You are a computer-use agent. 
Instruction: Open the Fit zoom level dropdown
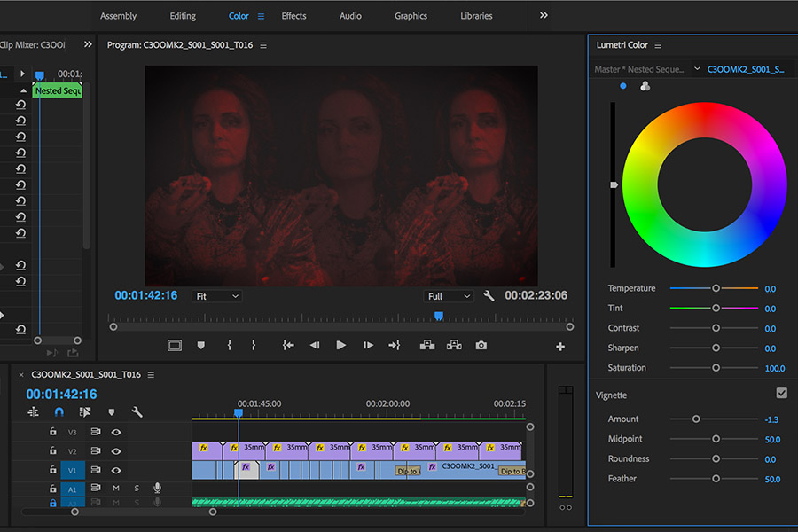pyautogui.click(x=216, y=296)
